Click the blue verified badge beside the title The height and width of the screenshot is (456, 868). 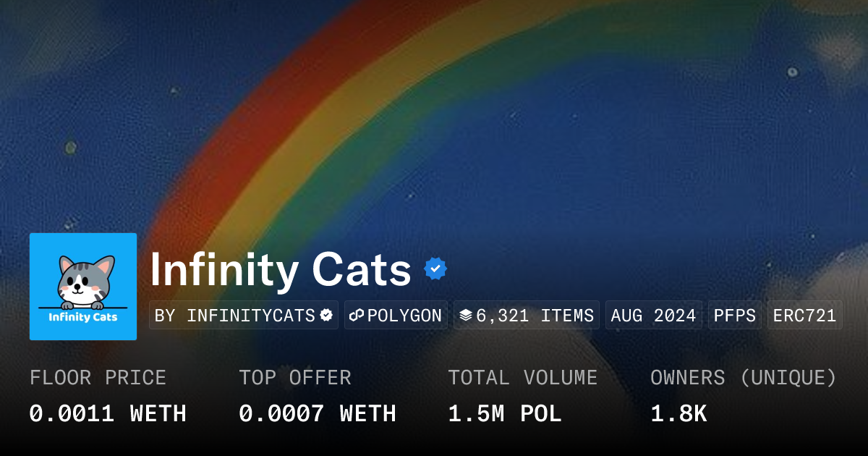(x=435, y=269)
